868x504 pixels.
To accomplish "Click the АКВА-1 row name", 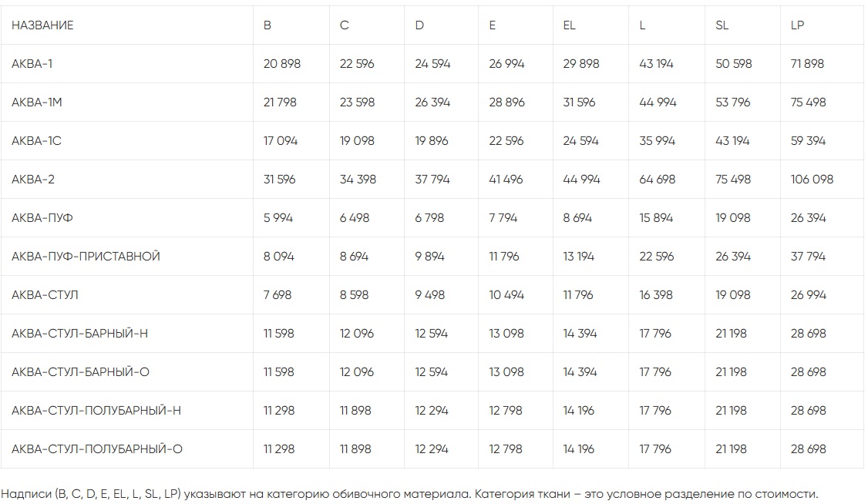I will point(32,64).
